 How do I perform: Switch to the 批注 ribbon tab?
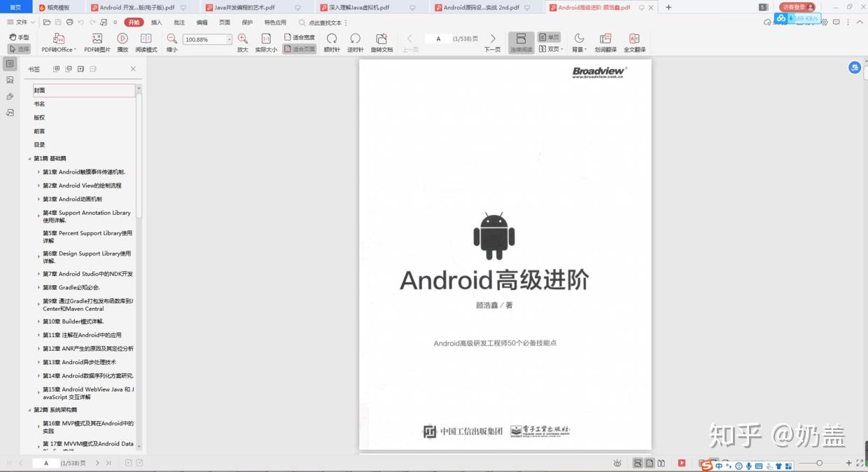pos(179,22)
